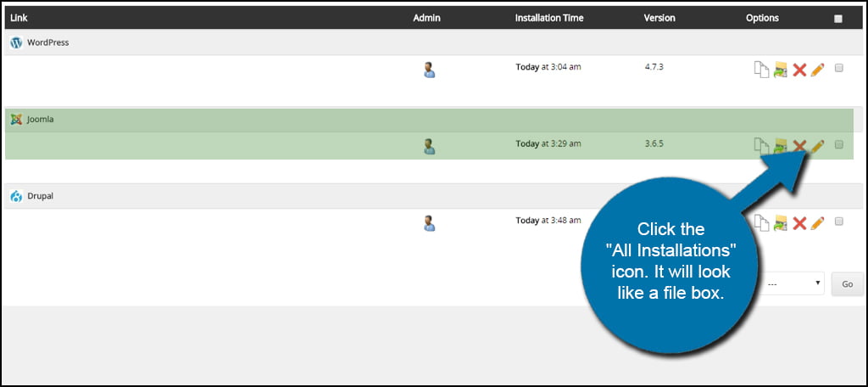Edit WordPress installation with pencil icon
This screenshot has height=387, width=868.
tap(817, 70)
